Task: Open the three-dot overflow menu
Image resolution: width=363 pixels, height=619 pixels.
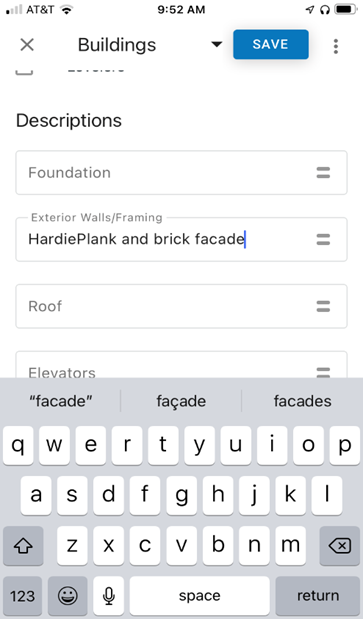Action: (336, 46)
